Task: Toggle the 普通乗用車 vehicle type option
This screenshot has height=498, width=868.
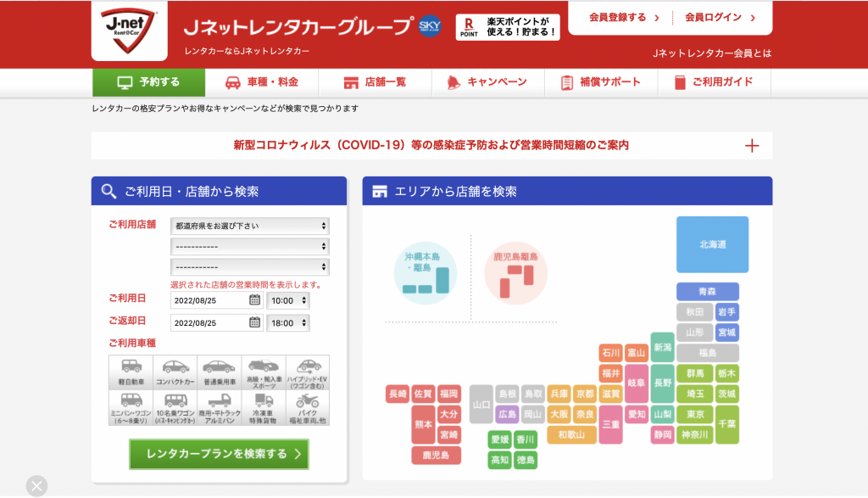Action: [x=220, y=372]
